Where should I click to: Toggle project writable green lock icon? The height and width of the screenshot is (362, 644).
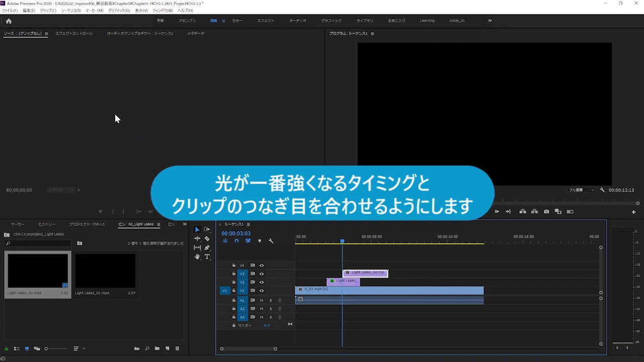(7, 348)
